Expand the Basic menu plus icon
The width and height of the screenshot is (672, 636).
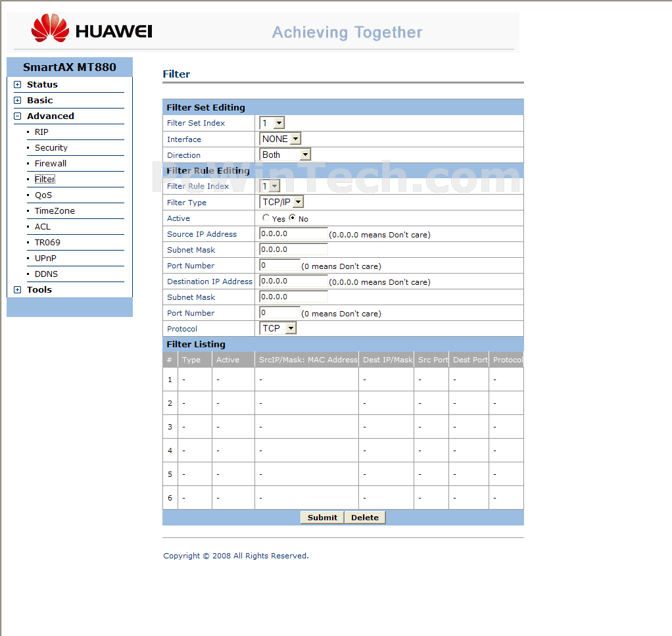tap(18, 100)
